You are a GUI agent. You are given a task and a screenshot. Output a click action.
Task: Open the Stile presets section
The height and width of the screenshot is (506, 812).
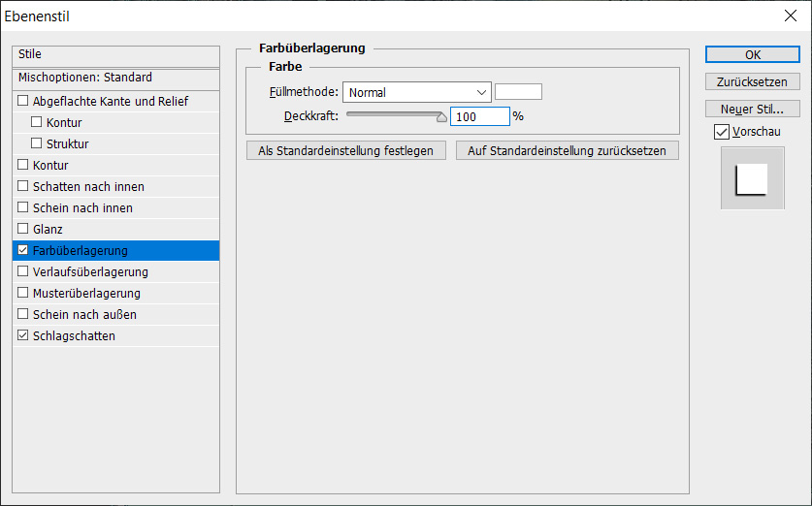pyautogui.click(x=116, y=55)
